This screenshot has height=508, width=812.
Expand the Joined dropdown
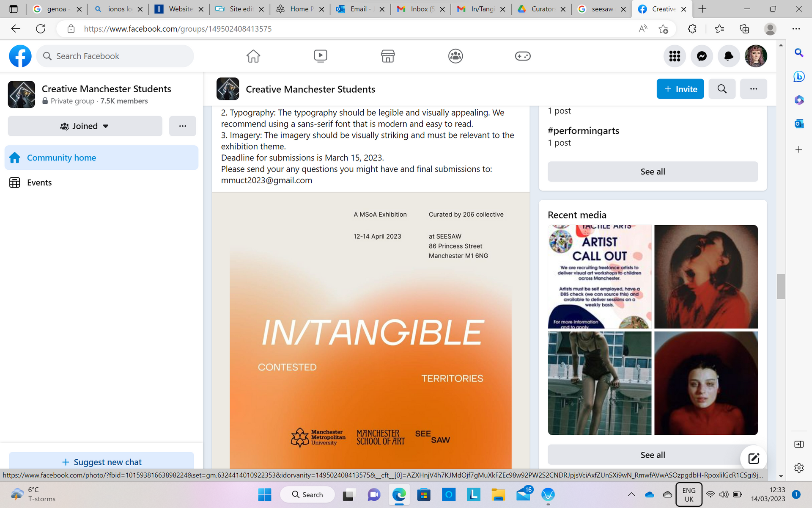(85, 126)
